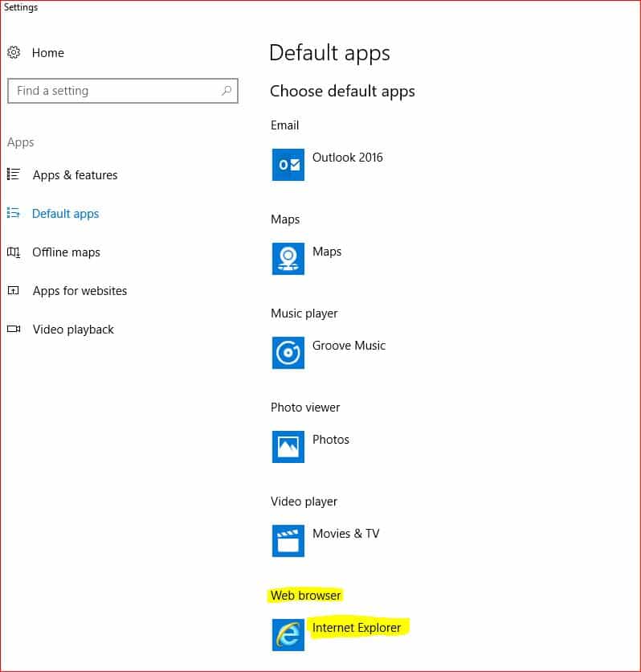Open Apps for websites section

(x=80, y=290)
